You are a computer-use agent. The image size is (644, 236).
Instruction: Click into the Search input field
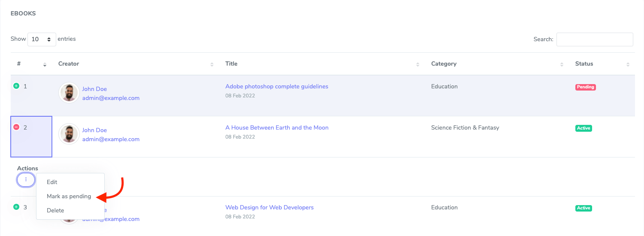click(x=594, y=39)
